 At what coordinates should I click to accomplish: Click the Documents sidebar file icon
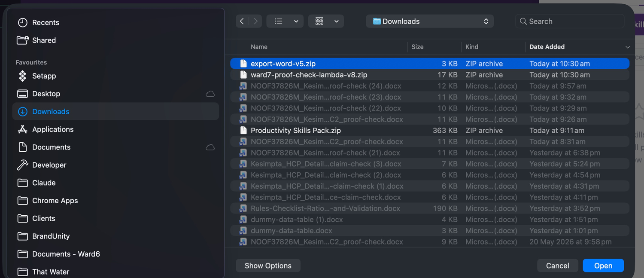coord(22,147)
